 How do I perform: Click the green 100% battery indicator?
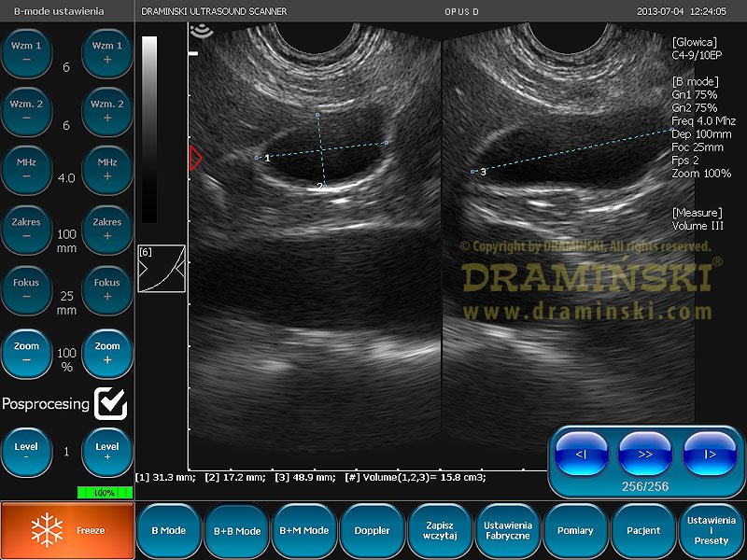coord(105,493)
